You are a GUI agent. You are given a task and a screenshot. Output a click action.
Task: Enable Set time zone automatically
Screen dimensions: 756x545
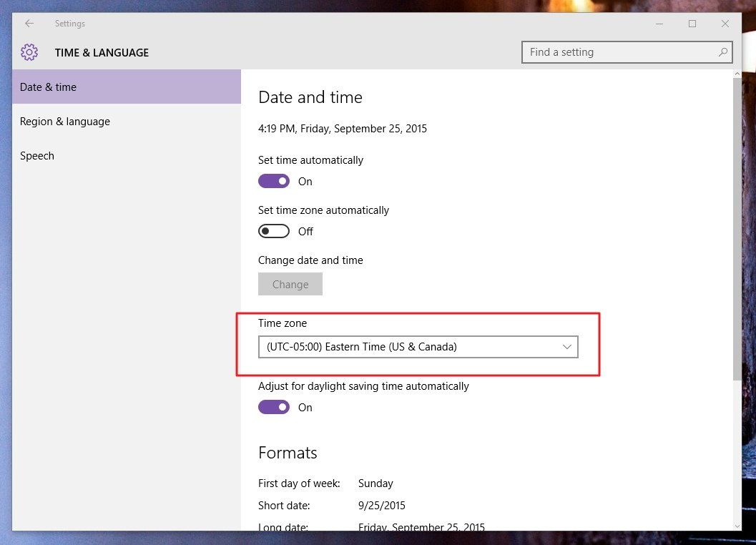coord(273,231)
